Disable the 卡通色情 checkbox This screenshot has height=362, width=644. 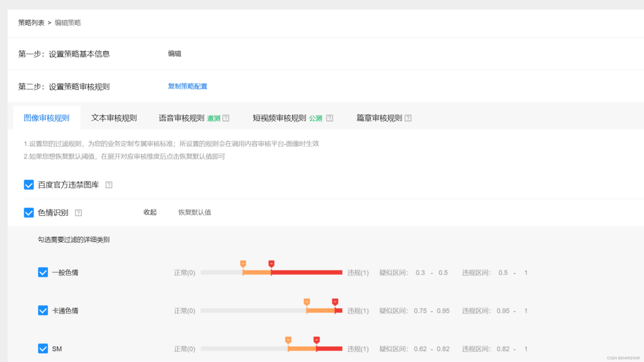[x=43, y=310]
